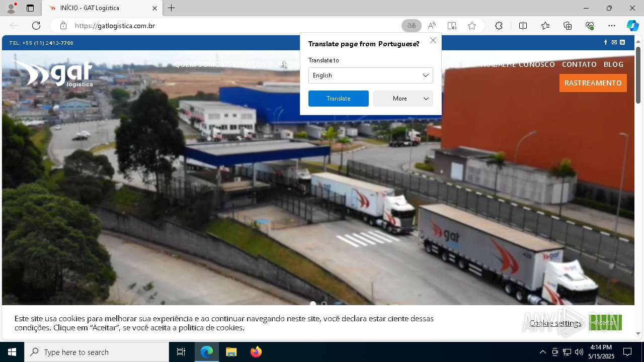Open the network tray icon

pyautogui.click(x=567, y=352)
